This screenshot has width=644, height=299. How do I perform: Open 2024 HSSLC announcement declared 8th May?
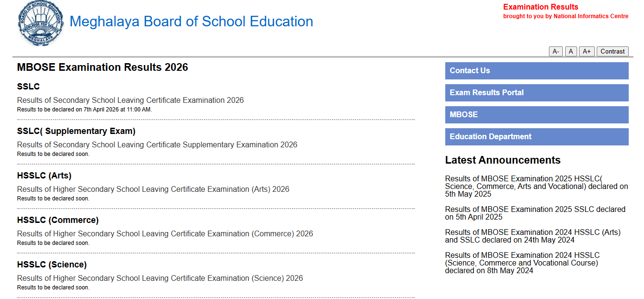pyautogui.click(x=522, y=263)
